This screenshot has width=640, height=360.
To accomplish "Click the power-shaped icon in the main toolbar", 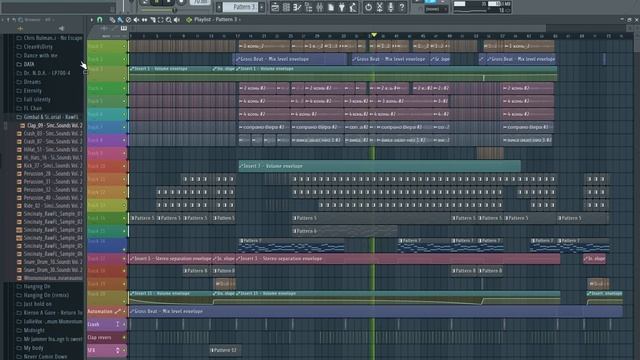I will pyautogui.click(x=368, y=7).
